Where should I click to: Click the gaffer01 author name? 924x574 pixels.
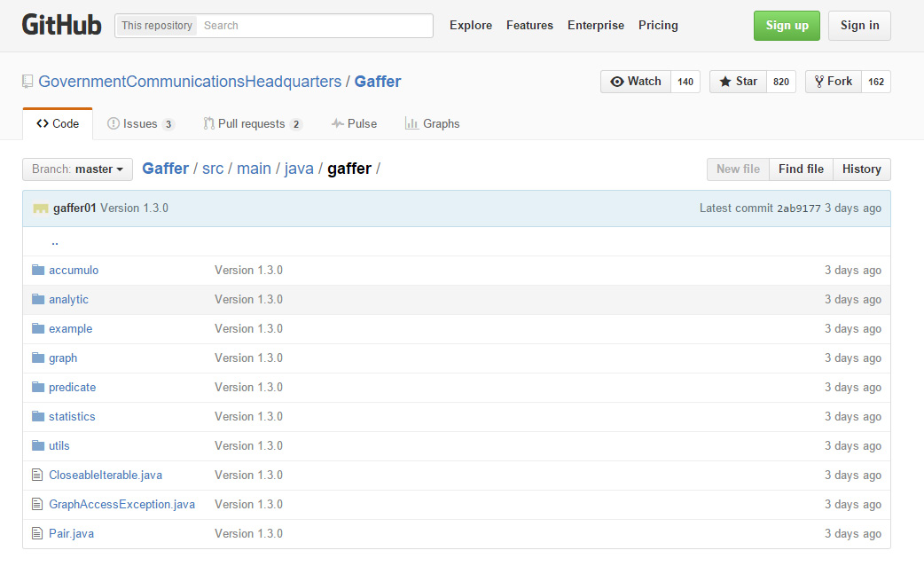(74, 208)
